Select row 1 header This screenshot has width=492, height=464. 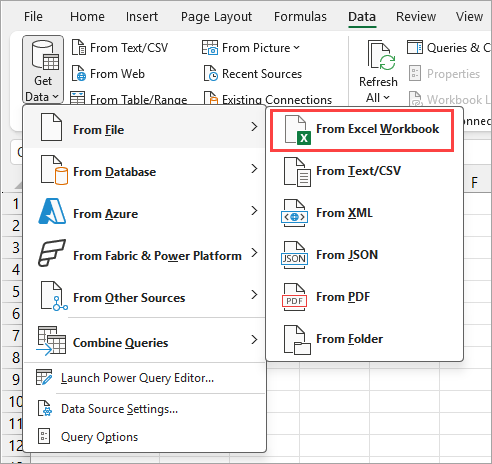pyautogui.click(x=13, y=204)
